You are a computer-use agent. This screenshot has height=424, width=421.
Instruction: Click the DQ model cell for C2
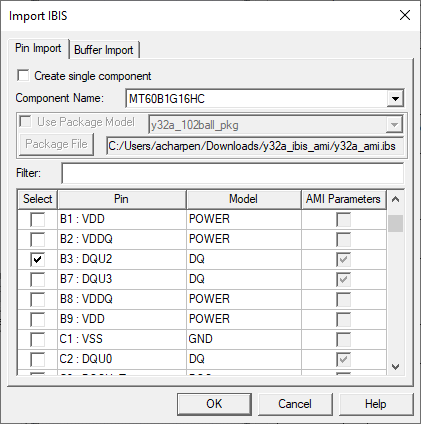pos(244,359)
